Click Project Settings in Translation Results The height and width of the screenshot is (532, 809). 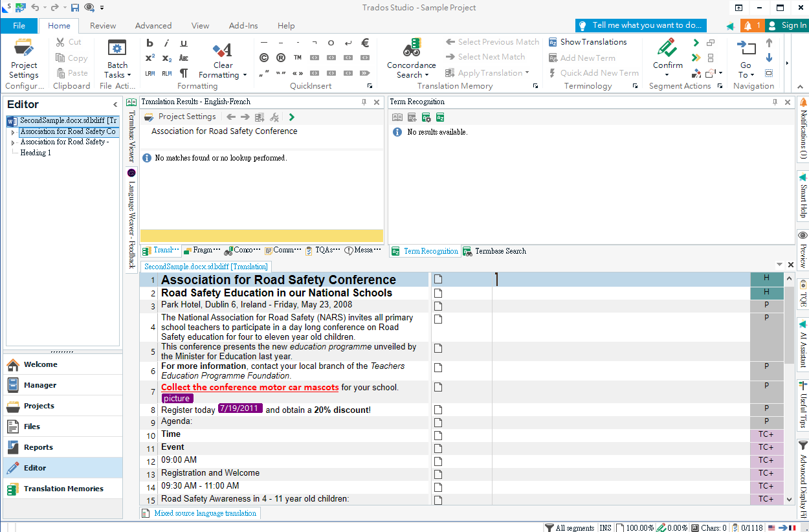[180, 116]
